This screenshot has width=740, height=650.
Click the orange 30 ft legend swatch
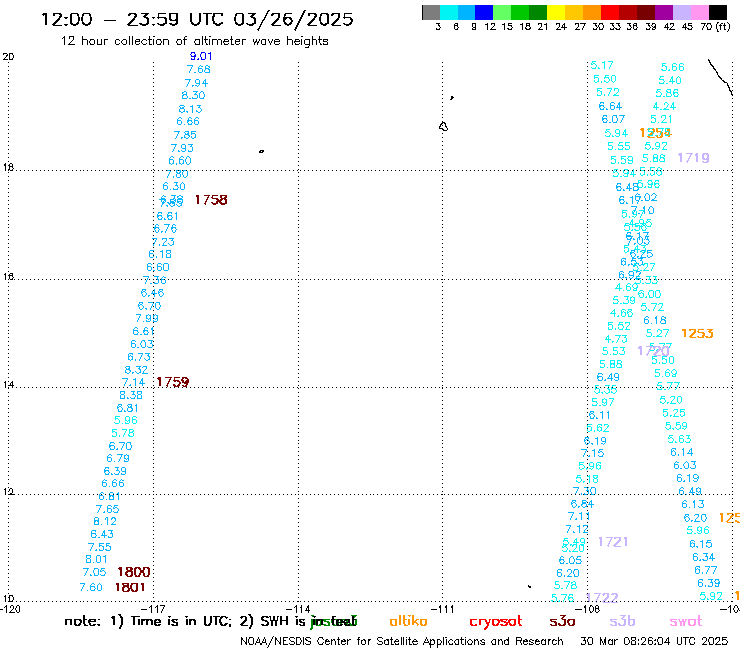coord(592,12)
